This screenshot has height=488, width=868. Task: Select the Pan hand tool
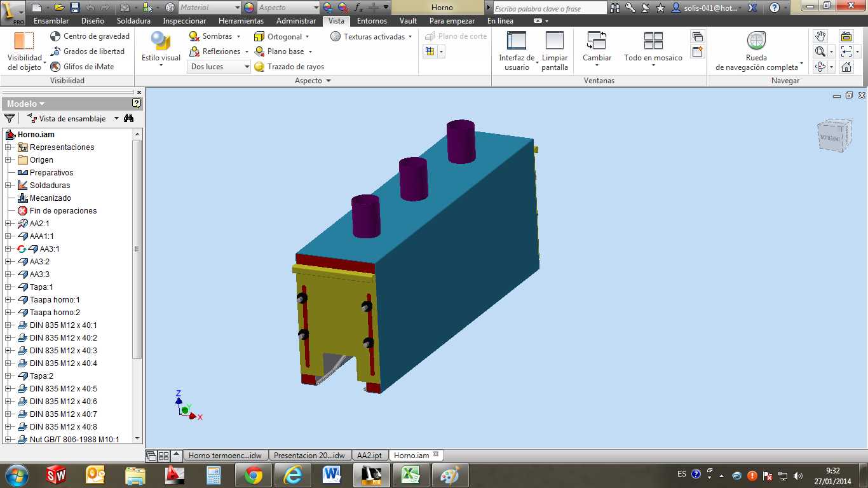(821, 36)
